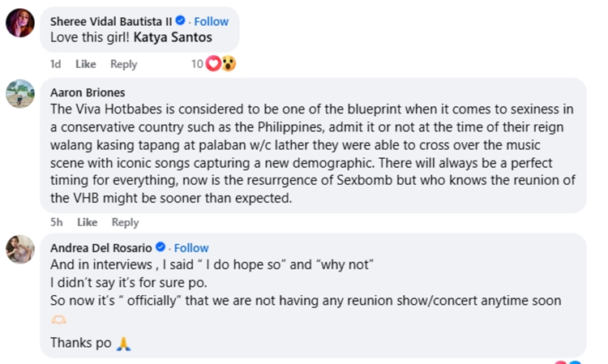The width and height of the screenshot is (608, 364).
Task: Reply to Sheree Vidal Bautista's comment
Action: click(124, 64)
